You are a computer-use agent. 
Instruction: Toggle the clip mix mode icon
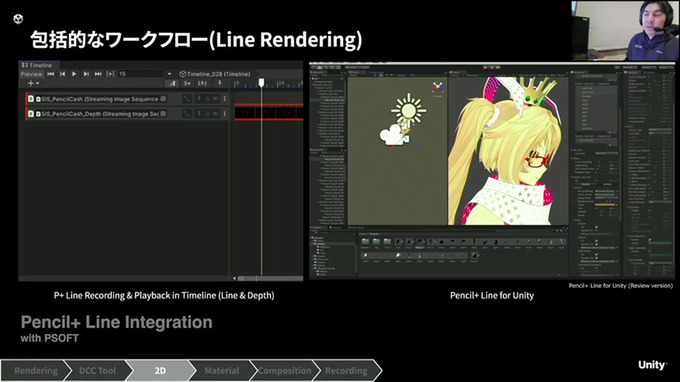point(172,83)
